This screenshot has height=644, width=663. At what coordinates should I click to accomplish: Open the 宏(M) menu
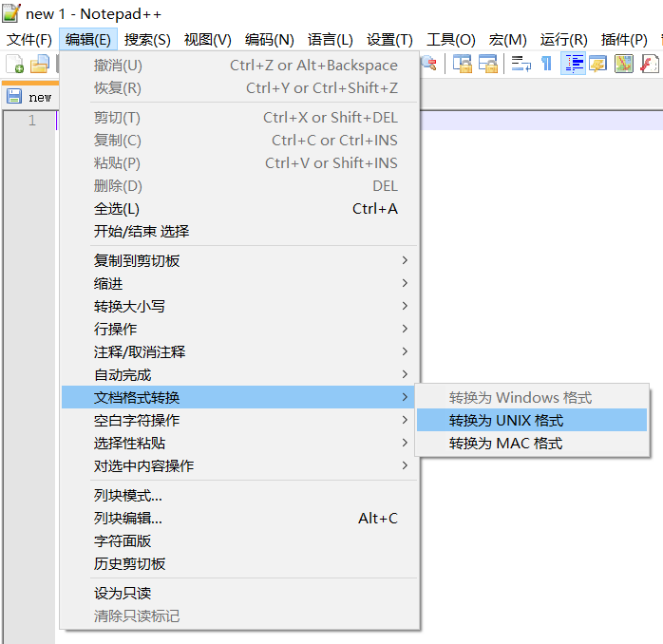click(x=508, y=40)
